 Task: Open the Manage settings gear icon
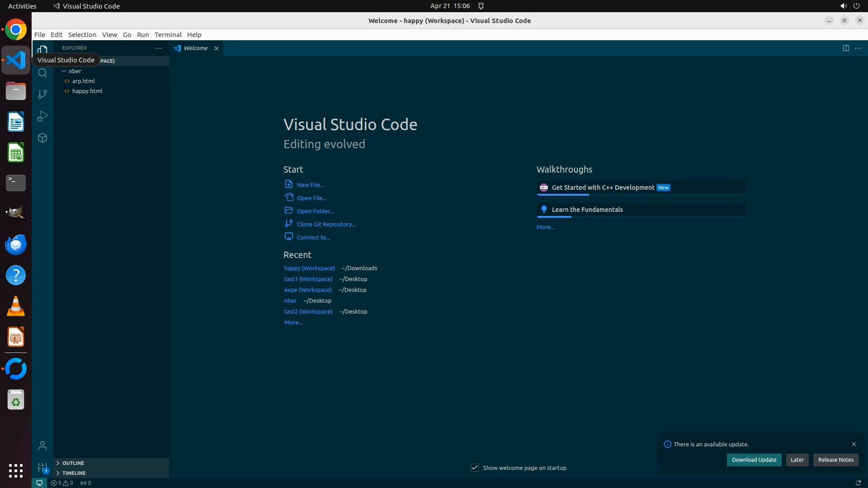(x=42, y=467)
